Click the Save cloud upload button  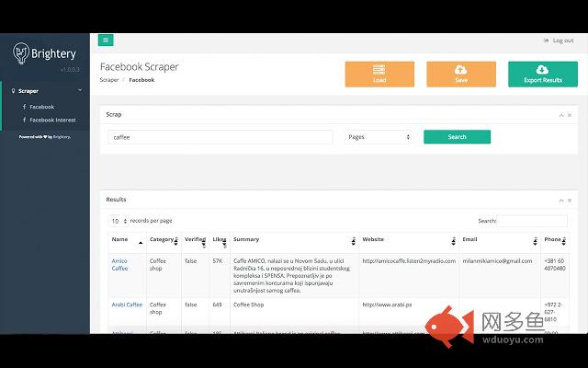461,75
